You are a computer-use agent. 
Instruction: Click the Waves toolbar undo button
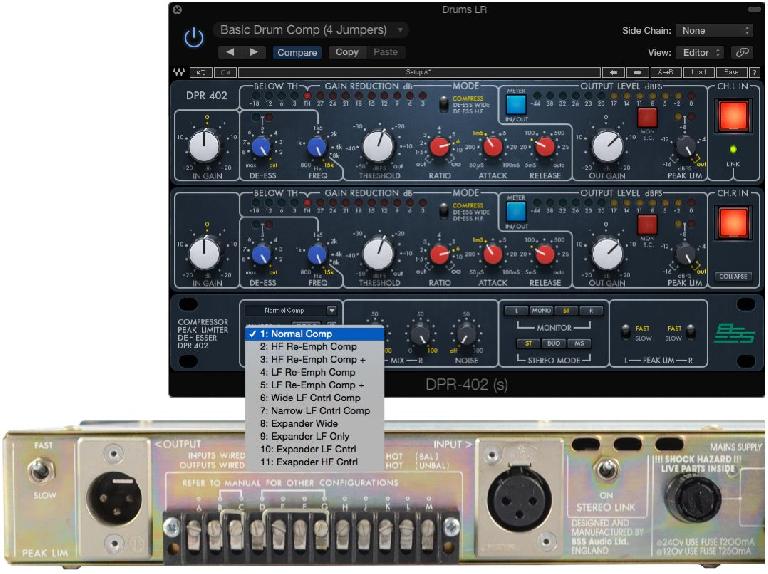[x=201, y=72]
